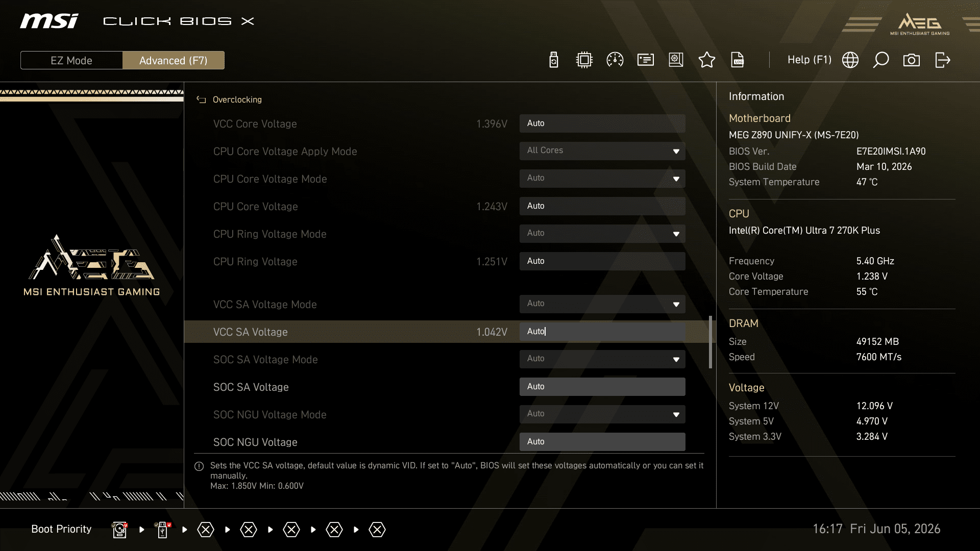Click the back arrow beside Overclocking
This screenshot has width=980, height=551.
(x=201, y=99)
